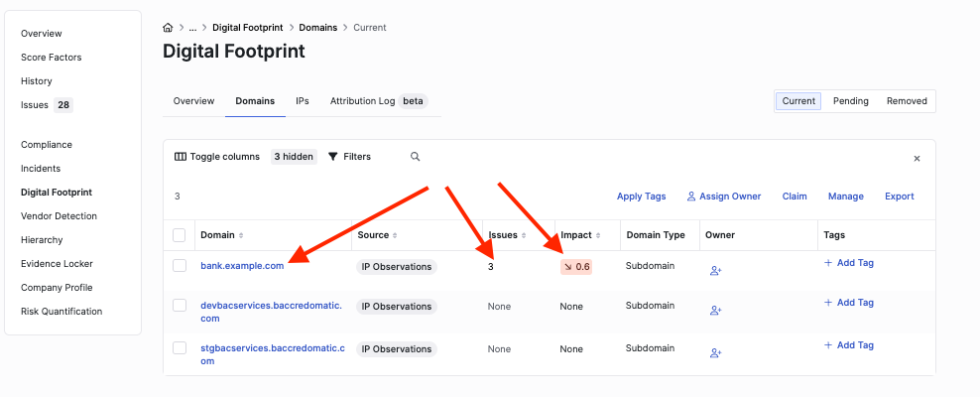This screenshot has width=980, height=397.
Task: Open the stgbacservices.baccredomatic.com link
Action: coord(273,354)
